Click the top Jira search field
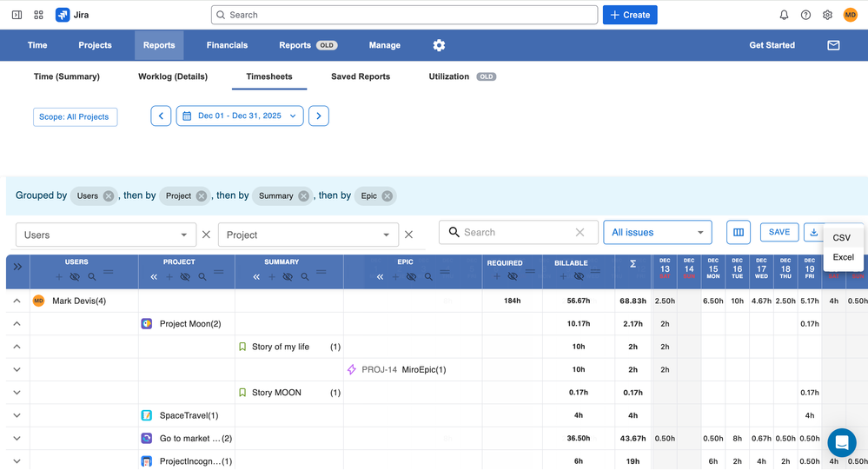868x470 pixels. (x=404, y=15)
